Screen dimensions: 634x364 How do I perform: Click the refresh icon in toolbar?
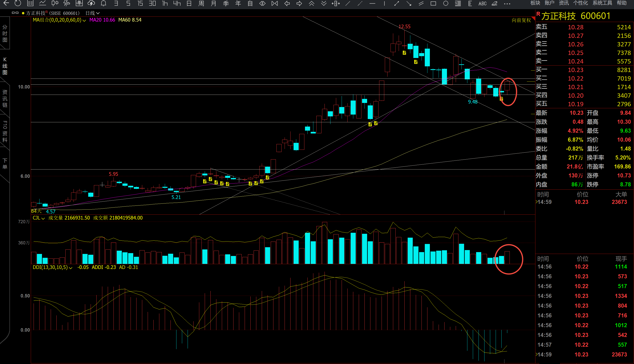coord(18,3)
